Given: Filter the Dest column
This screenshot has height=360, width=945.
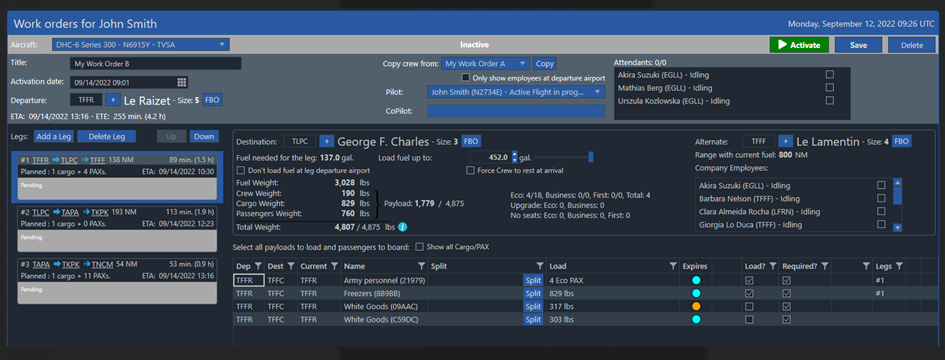Looking at the screenshot, I should 290,266.
